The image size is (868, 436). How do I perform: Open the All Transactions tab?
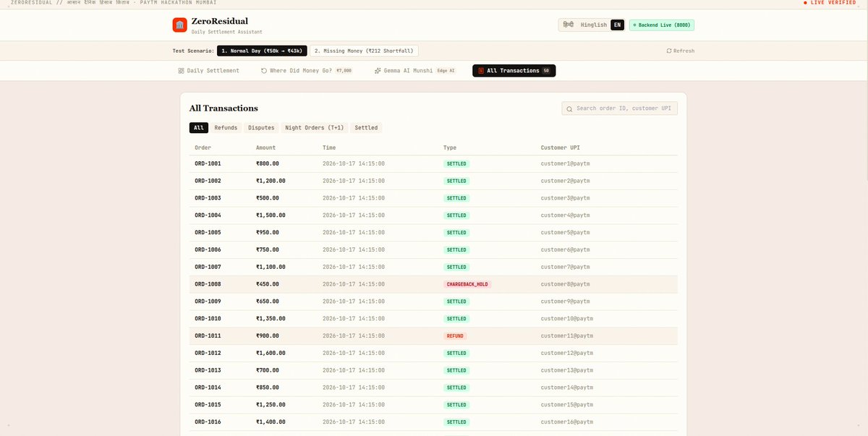(514, 71)
